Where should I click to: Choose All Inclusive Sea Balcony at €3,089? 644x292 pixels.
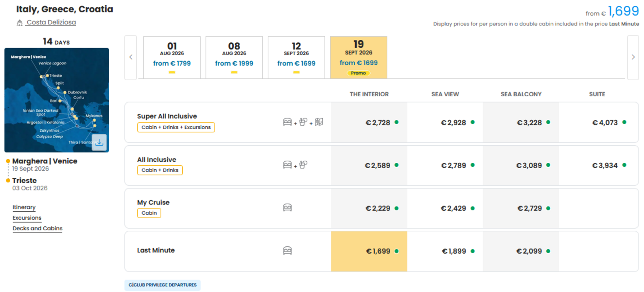point(521,165)
